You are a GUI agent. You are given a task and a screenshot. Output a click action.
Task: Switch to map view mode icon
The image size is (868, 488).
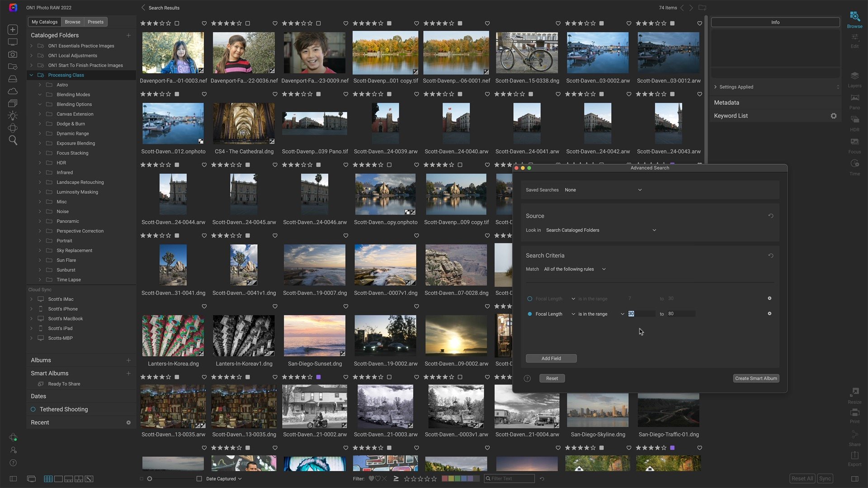point(89,479)
